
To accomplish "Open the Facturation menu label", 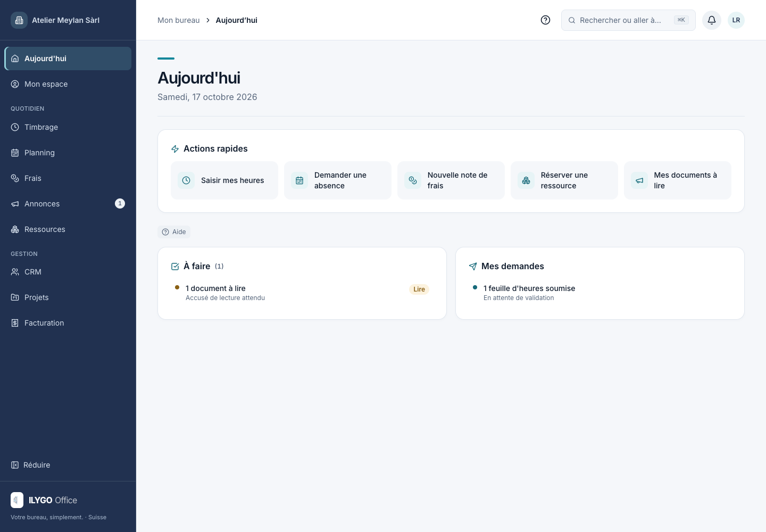I will pos(44,323).
